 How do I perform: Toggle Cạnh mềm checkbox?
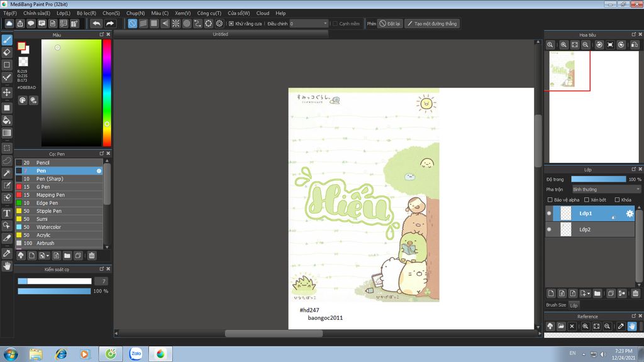click(x=335, y=24)
